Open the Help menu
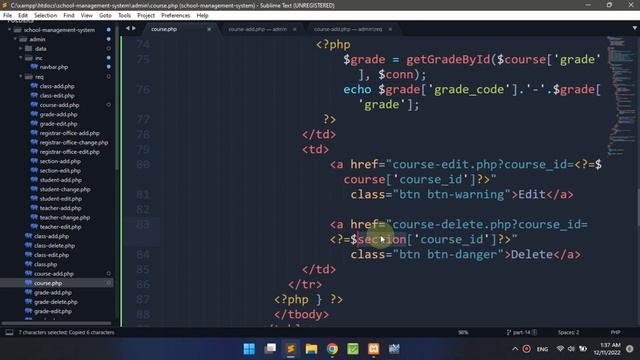The image size is (640, 360). [x=202, y=16]
